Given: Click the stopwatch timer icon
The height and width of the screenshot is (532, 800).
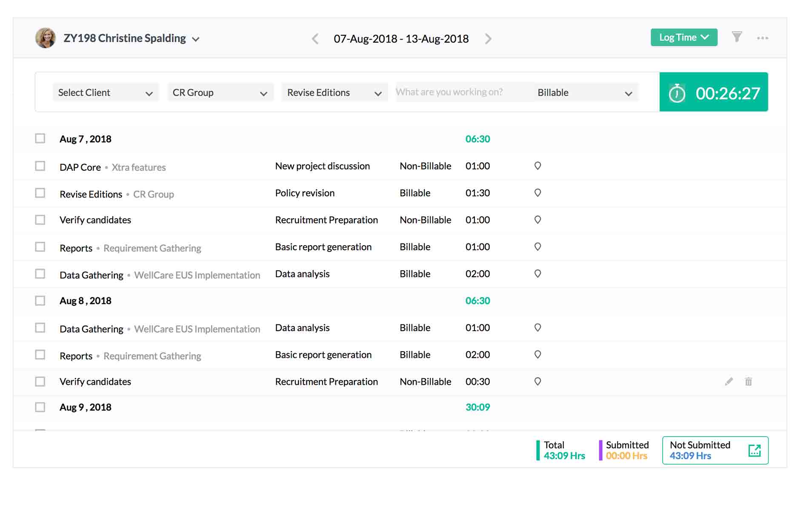Looking at the screenshot, I should (677, 92).
